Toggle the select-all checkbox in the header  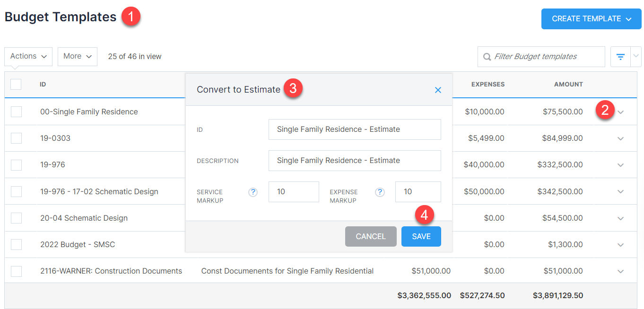[16, 84]
